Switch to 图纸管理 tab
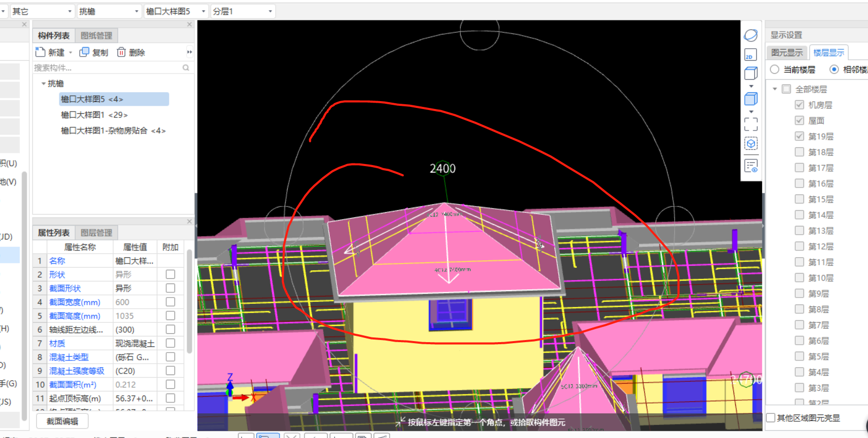This screenshot has height=438, width=868. [x=96, y=36]
